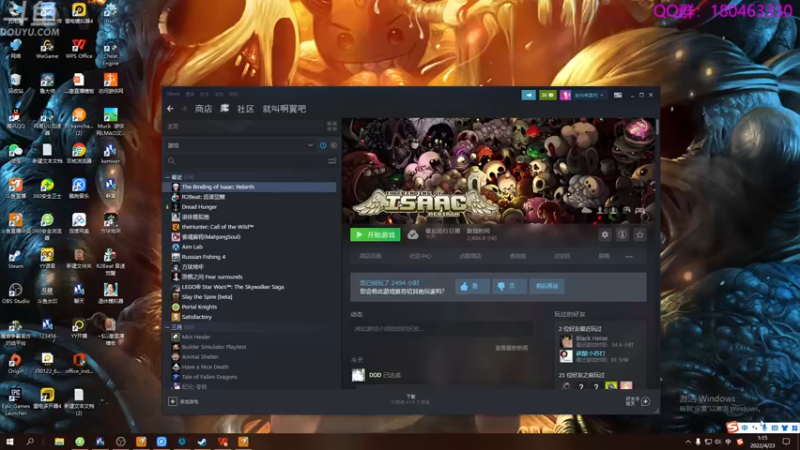
Task: Click the thumbs-down 否 button
Action: coord(509,286)
